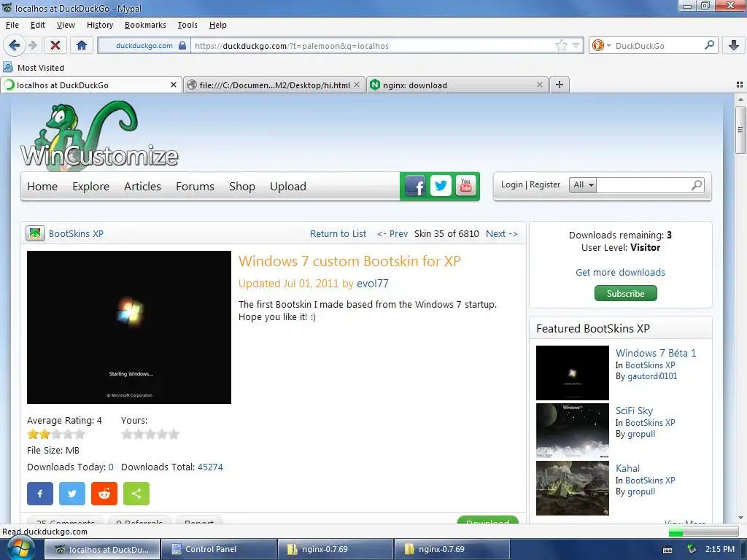Open the Edit menu
747x560 pixels.
(x=38, y=25)
